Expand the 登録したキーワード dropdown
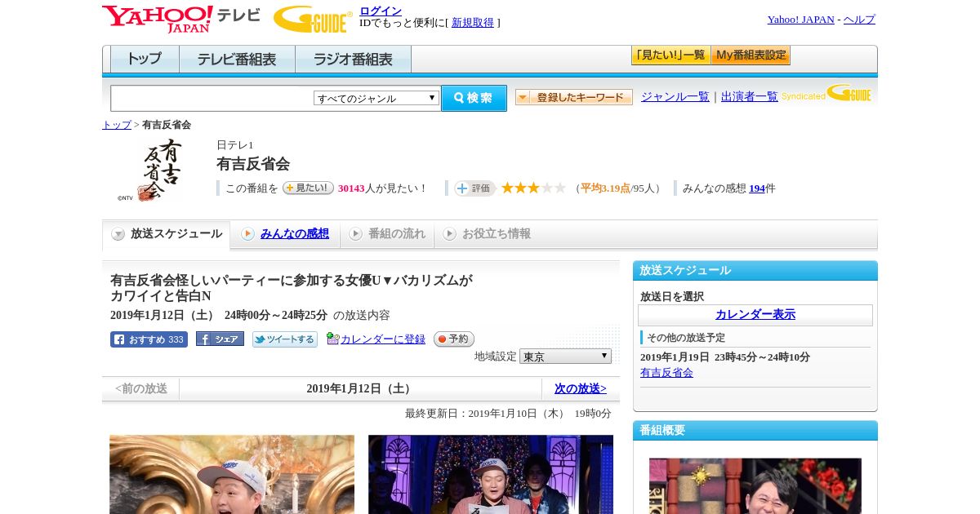Screen dimensions: 980x514 pos(574,97)
